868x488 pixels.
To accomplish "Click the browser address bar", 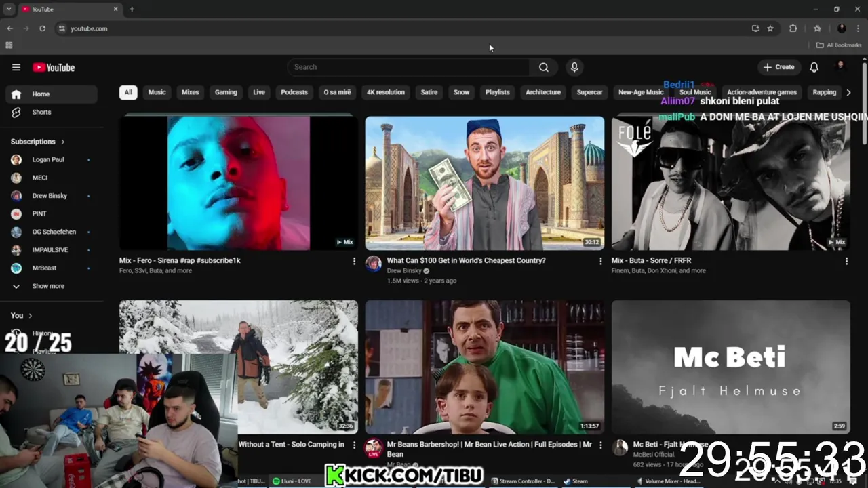I will [400, 28].
